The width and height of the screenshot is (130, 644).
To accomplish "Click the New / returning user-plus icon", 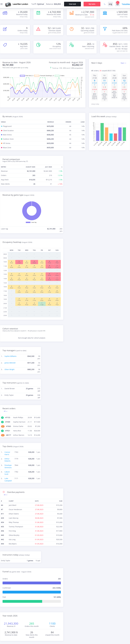I will pyautogui.click(x=72, y=45).
